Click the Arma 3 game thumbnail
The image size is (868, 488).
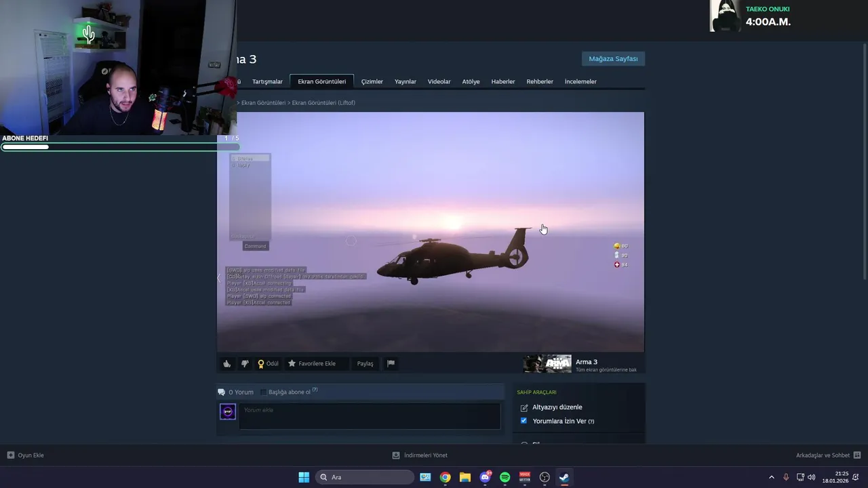(547, 364)
